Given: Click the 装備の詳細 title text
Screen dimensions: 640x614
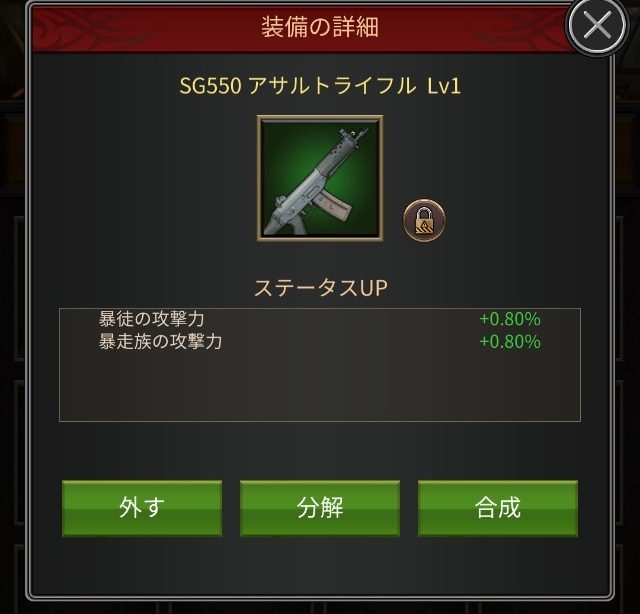Looking at the screenshot, I should tap(320, 27).
